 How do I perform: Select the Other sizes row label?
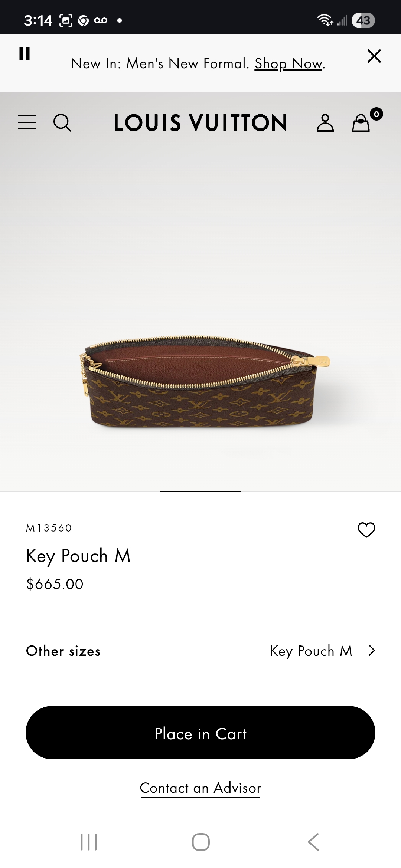coord(63,651)
